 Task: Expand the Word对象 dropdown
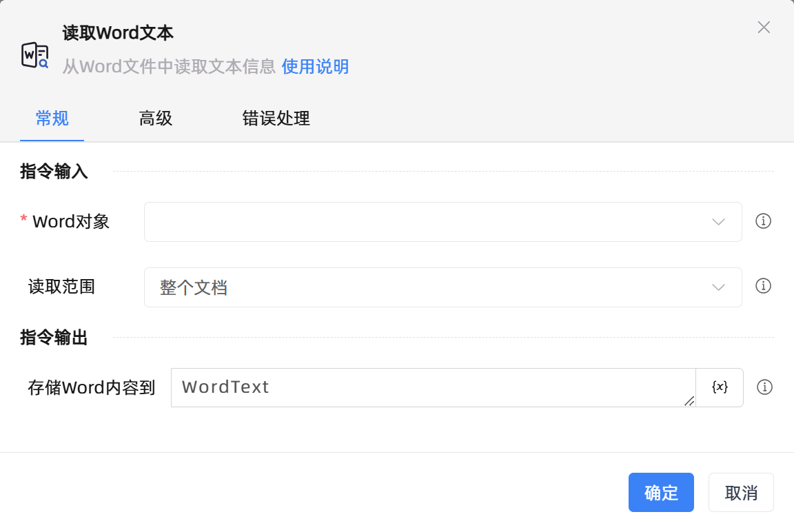click(443, 222)
